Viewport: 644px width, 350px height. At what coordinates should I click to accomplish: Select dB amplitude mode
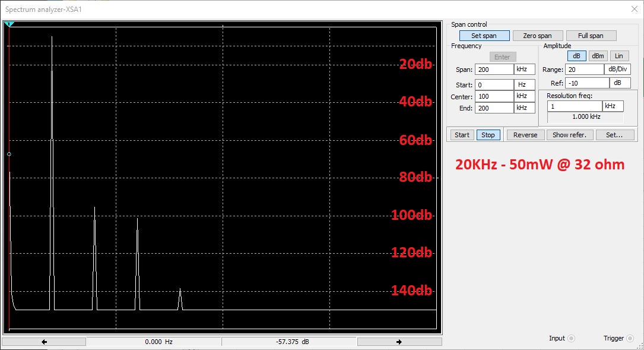577,56
